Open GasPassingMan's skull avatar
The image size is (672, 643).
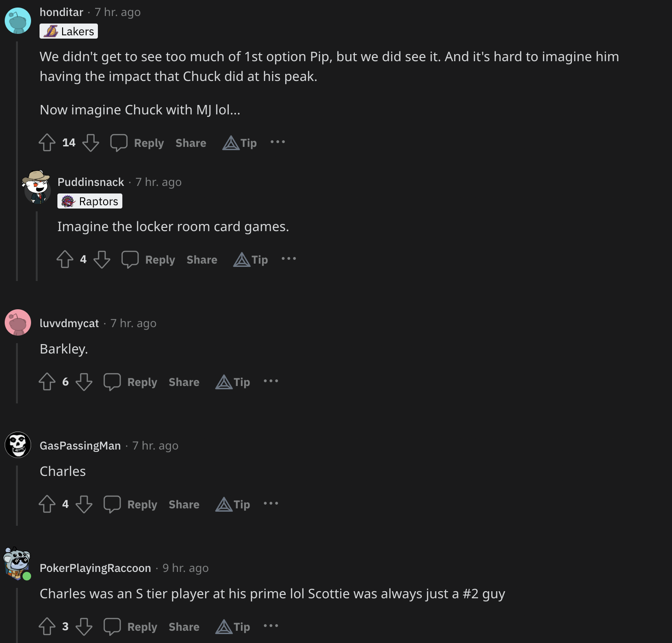18,445
